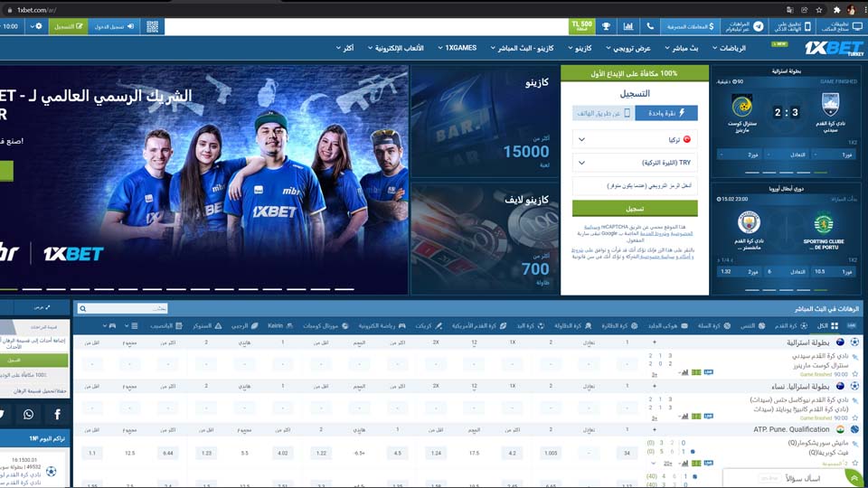Open list-view dropdown in sports filter row
This screenshot has height=488, width=868.
(x=130, y=326)
